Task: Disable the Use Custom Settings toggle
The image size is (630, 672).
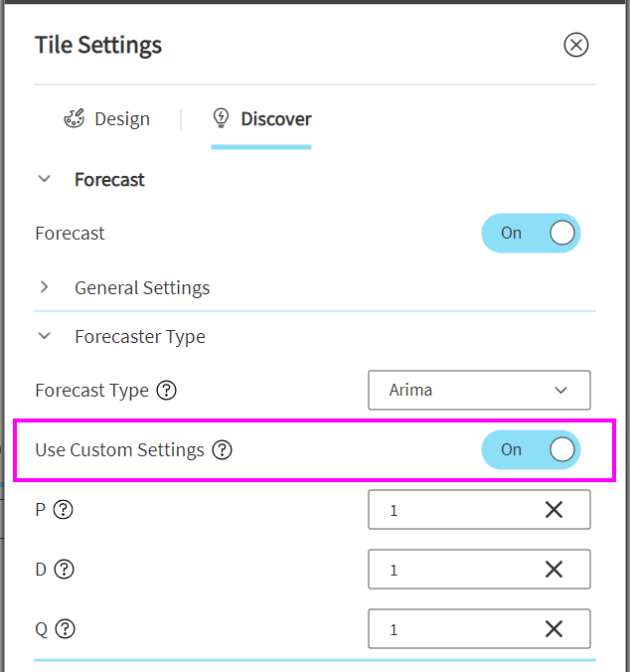Action: [531, 449]
